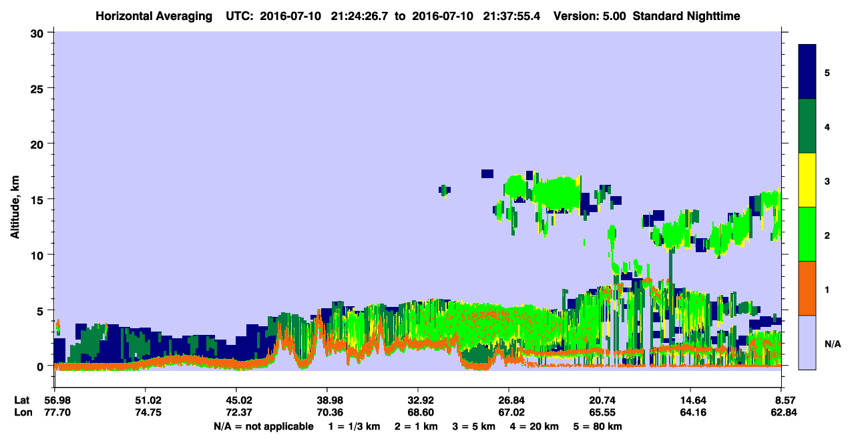Click colorbar label 2
The image size is (868, 445).
pos(827,236)
